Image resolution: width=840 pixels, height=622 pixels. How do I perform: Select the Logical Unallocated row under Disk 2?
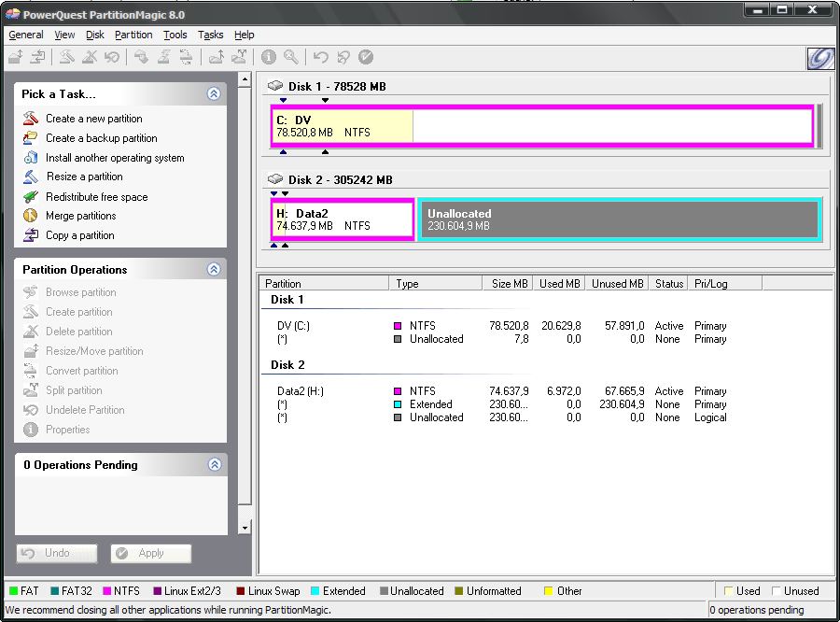point(501,417)
